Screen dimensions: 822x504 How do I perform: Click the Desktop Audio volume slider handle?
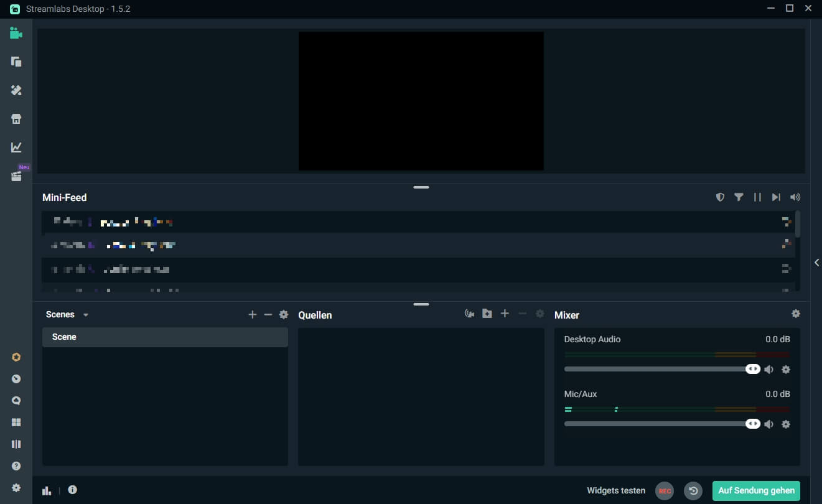pyautogui.click(x=753, y=369)
